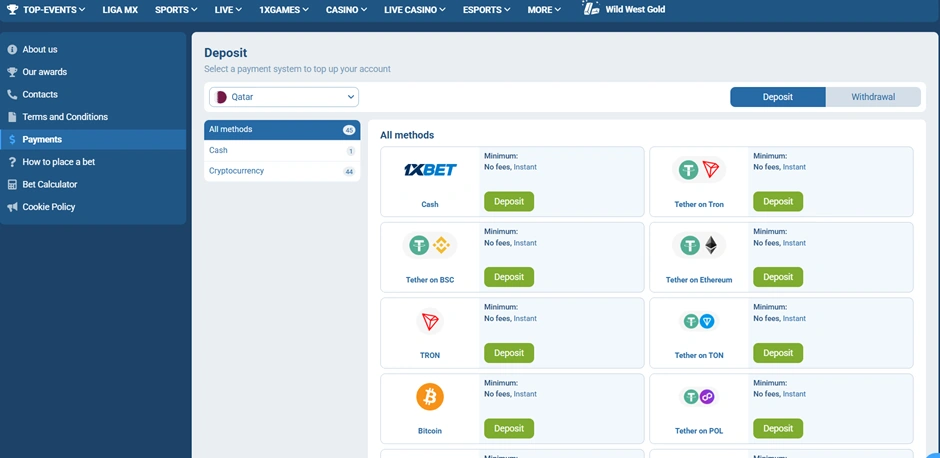Screen dimensions: 940x458
Task: Click the 1XBET logo on the Cash card
Action: tap(430, 170)
